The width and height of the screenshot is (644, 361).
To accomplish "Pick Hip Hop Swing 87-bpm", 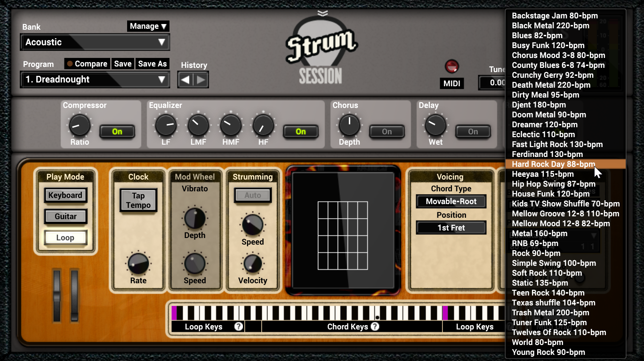I will click(565, 184).
